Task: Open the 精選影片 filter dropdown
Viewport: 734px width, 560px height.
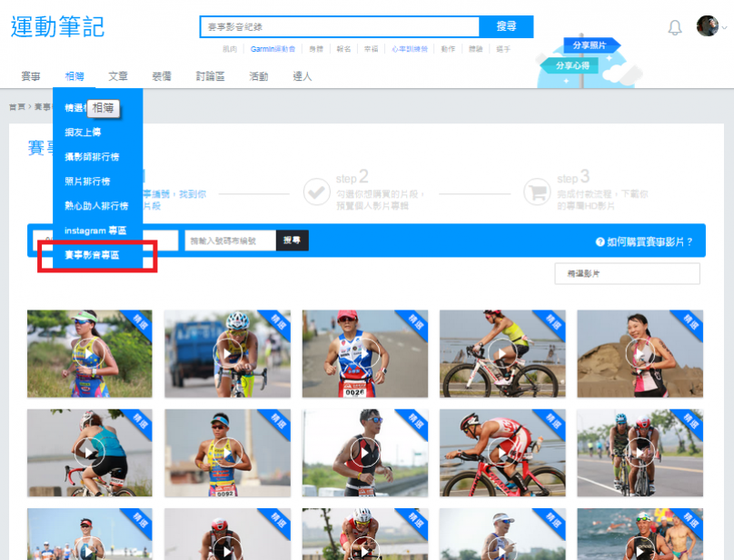Action: [x=628, y=274]
